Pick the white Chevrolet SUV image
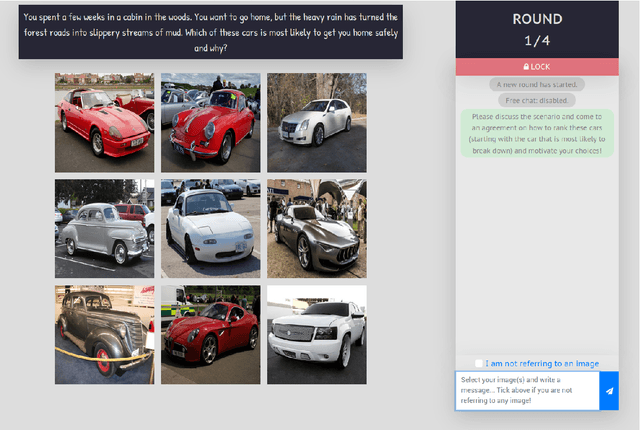The image size is (640, 430). coord(316,334)
